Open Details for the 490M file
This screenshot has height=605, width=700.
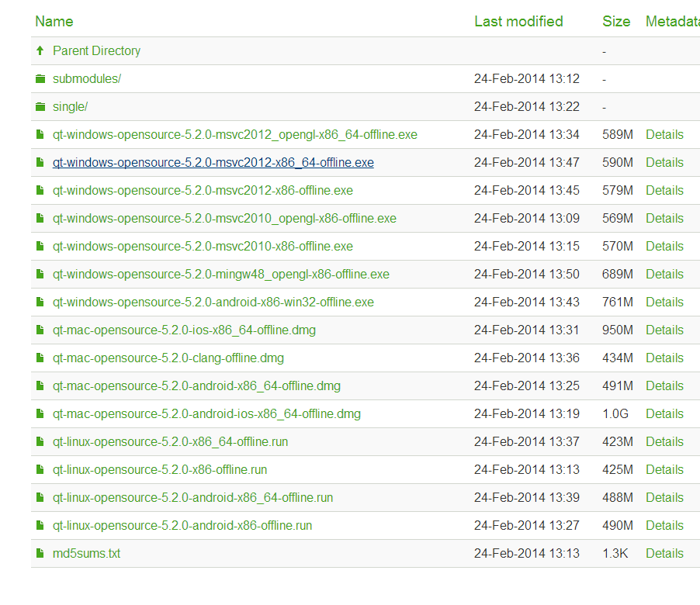pyautogui.click(x=664, y=526)
